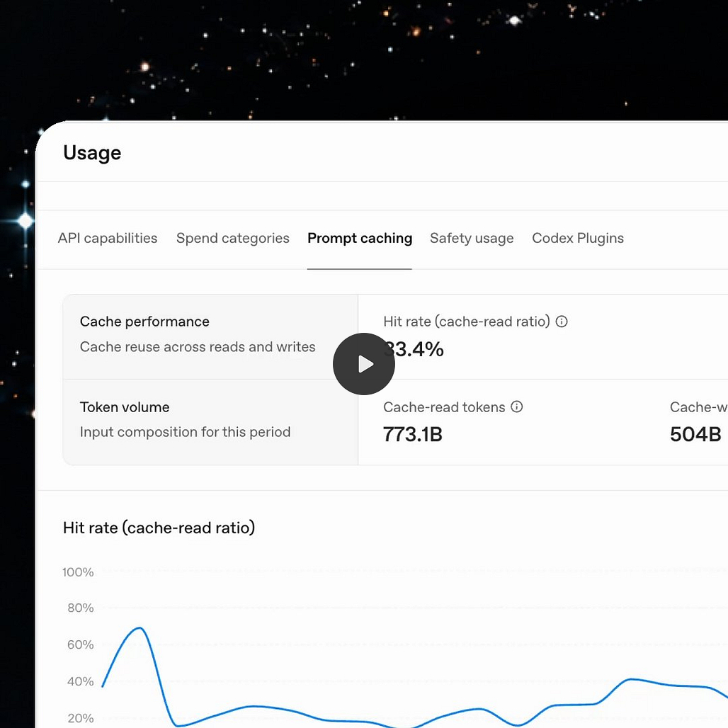Open the Codex Plugins tab

coord(578,238)
